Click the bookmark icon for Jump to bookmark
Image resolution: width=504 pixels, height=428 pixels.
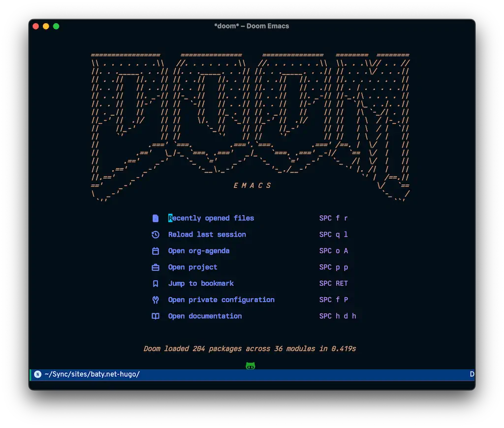156,283
